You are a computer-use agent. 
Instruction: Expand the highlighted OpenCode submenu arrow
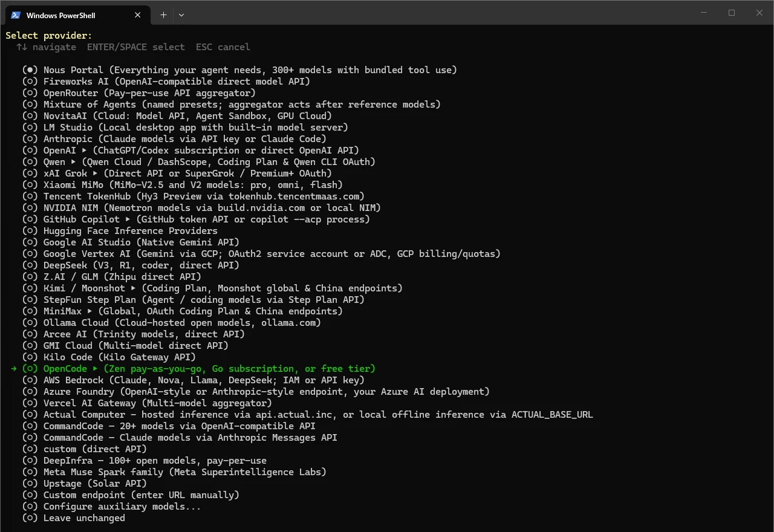tap(95, 369)
